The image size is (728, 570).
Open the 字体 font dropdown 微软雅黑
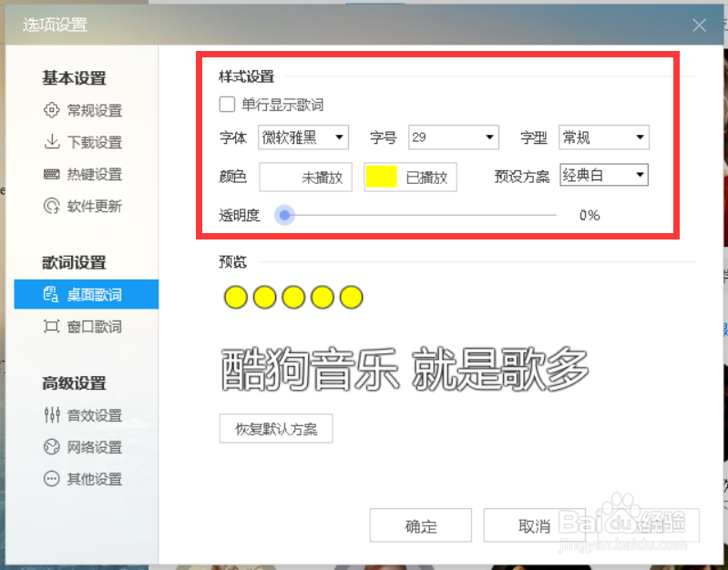pos(303,137)
